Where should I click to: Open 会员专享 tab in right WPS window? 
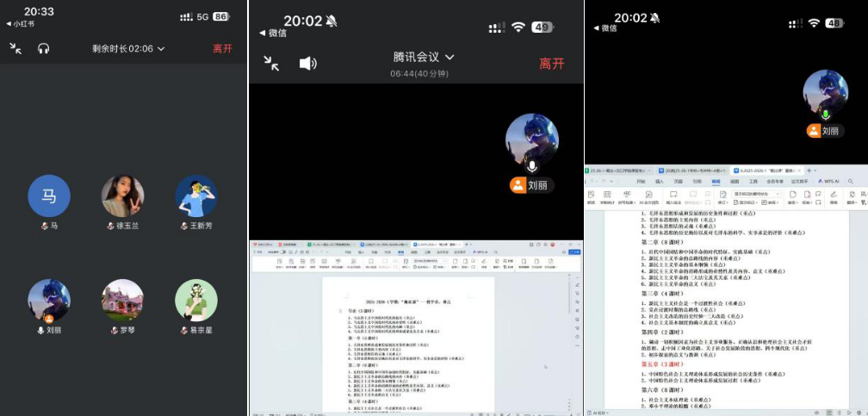click(x=776, y=182)
